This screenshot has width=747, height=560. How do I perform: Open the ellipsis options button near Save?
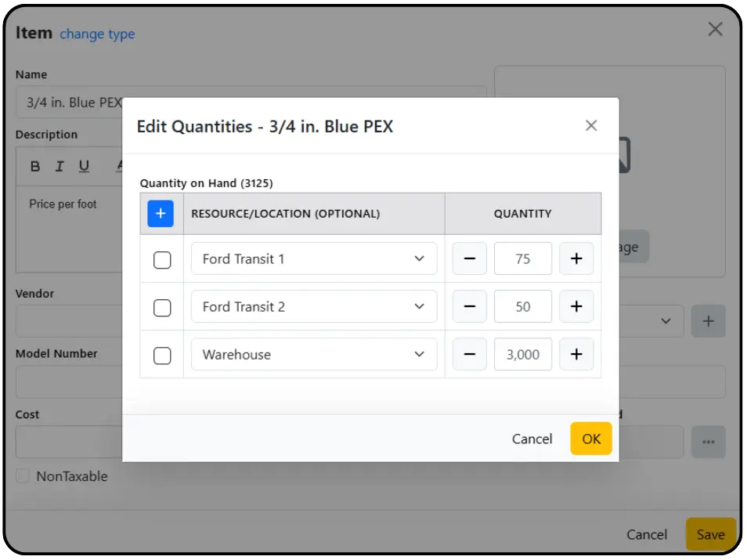point(708,442)
